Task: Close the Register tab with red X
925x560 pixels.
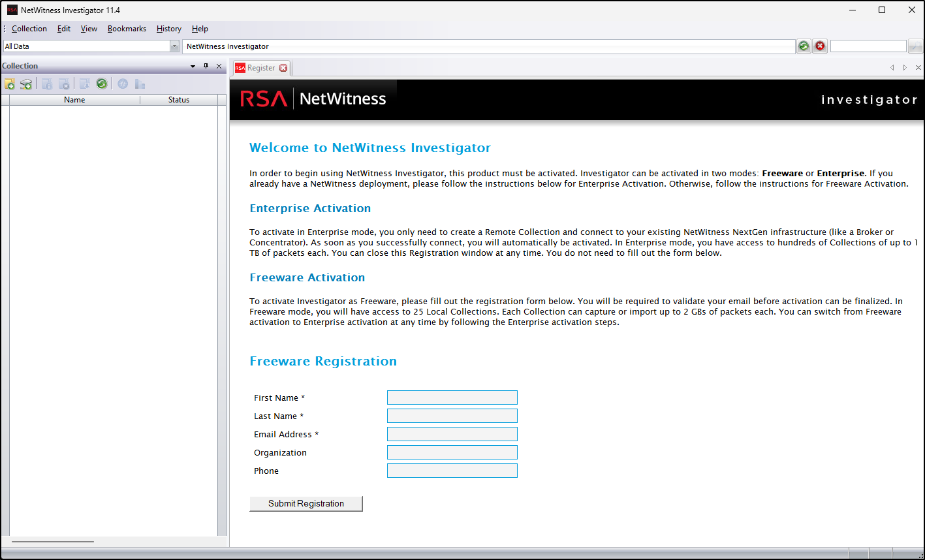Action: point(283,68)
